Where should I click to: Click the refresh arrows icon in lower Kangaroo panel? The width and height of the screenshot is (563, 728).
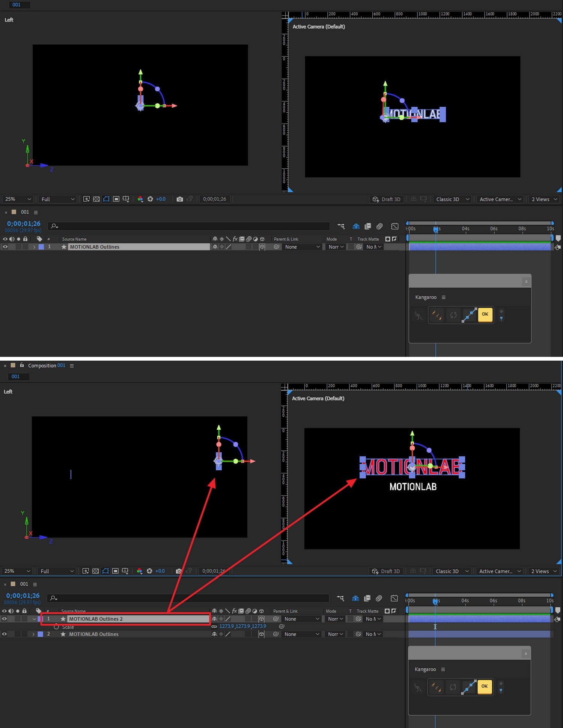[x=453, y=687]
